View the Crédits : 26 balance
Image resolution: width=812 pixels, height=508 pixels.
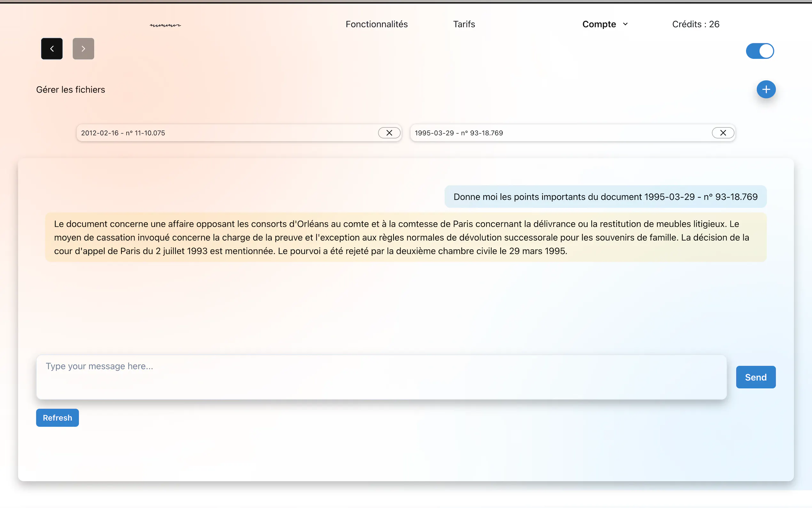696,24
